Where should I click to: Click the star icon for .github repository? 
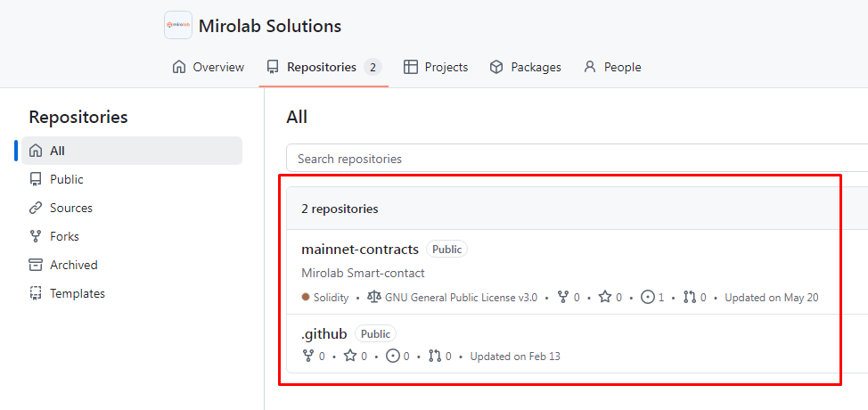click(x=349, y=357)
